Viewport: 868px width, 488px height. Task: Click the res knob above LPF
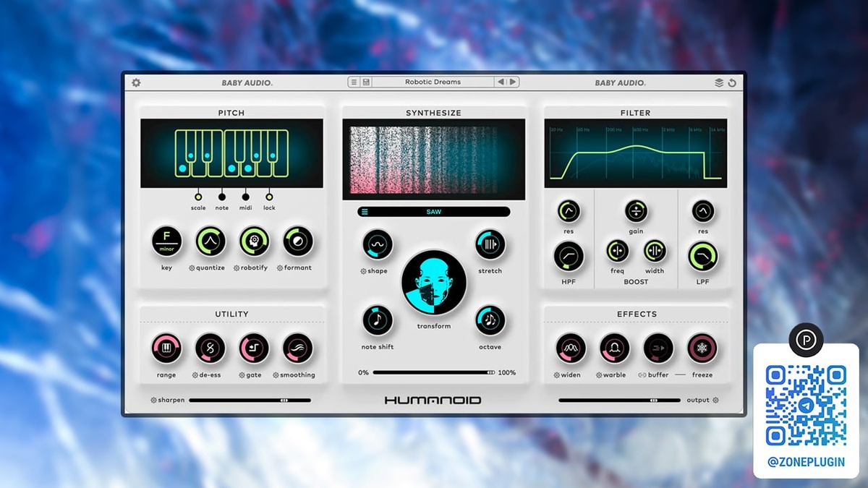[703, 212]
